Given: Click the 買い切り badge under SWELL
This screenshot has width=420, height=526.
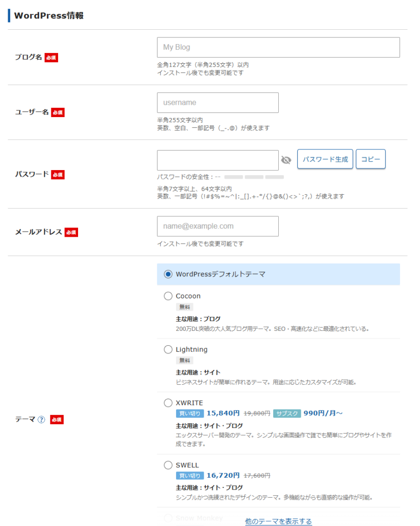Looking at the screenshot, I should click(190, 476).
